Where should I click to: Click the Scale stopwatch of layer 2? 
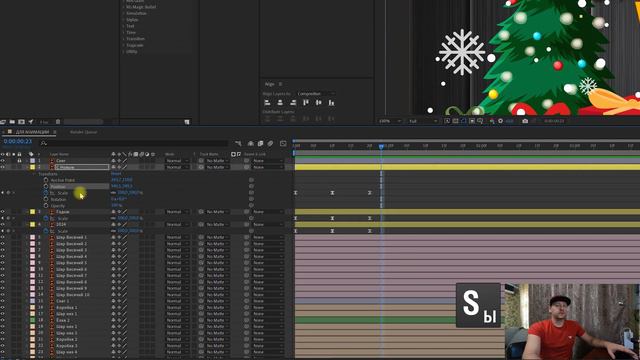coord(46,193)
